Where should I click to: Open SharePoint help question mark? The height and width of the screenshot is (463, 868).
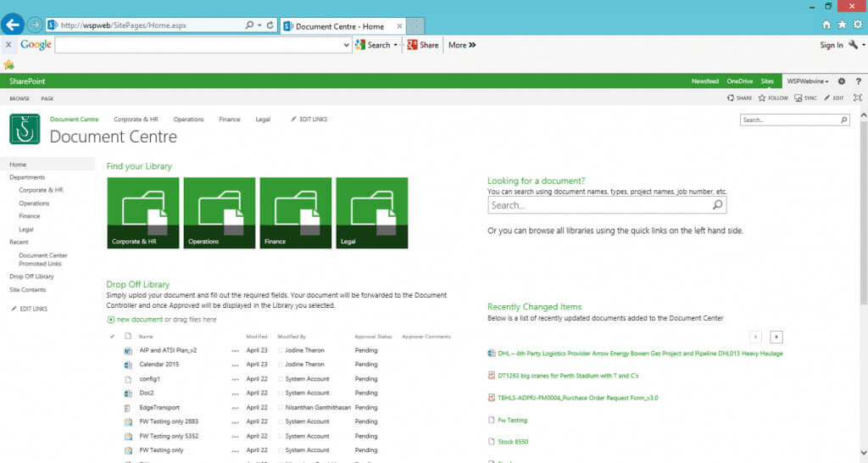(858, 81)
